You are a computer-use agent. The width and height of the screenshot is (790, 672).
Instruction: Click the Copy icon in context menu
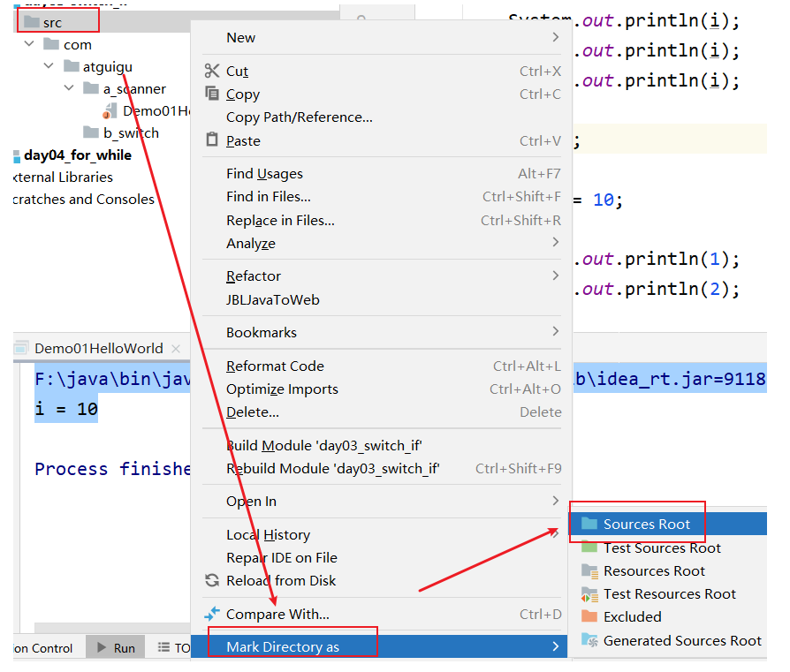(x=212, y=94)
